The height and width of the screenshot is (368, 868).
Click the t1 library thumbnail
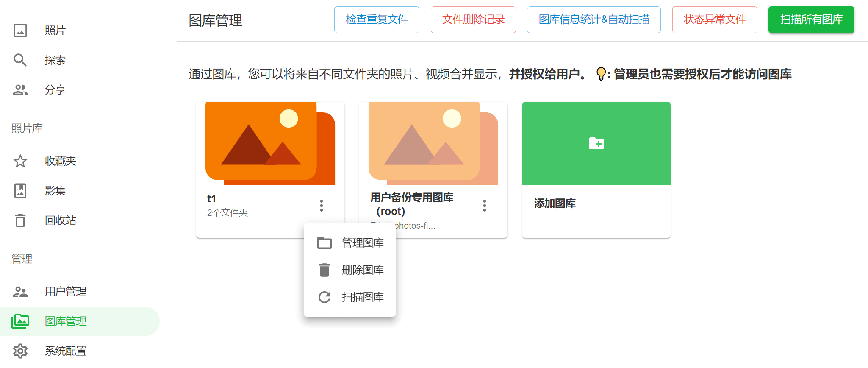point(270,143)
